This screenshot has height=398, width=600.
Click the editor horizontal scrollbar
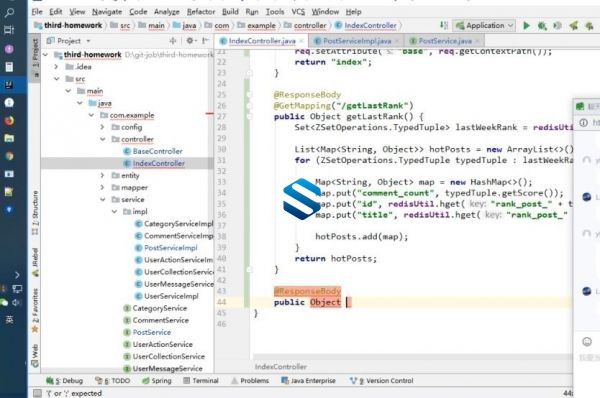click(412, 357)
